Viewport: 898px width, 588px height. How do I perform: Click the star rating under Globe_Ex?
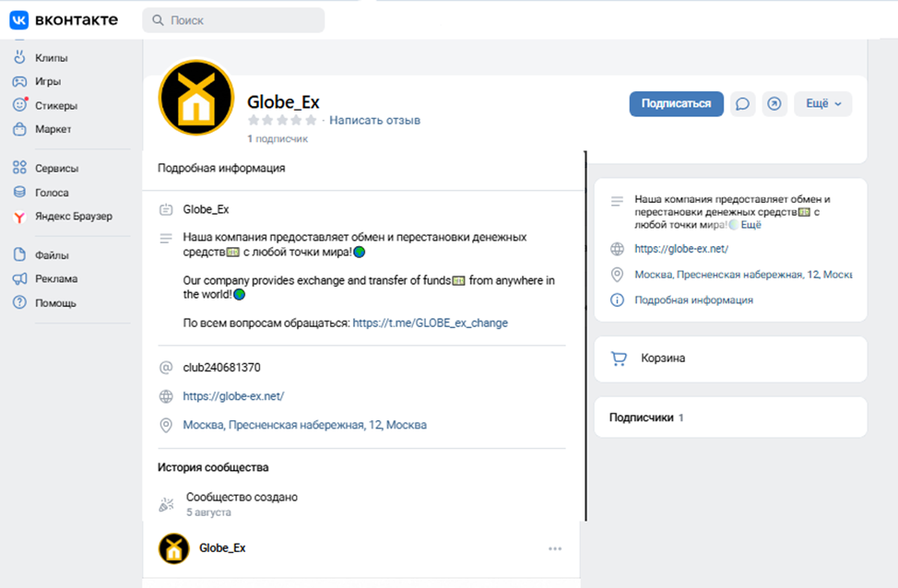tap(282, 120)
